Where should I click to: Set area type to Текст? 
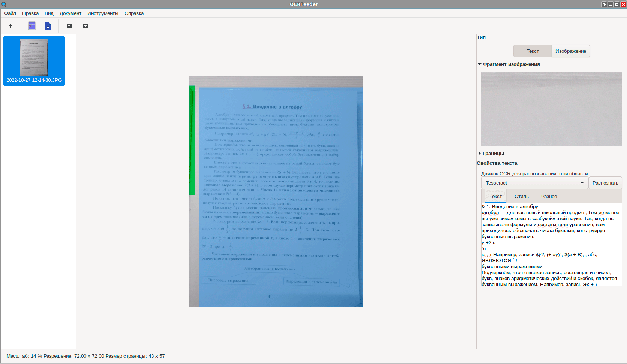point(532,51)
